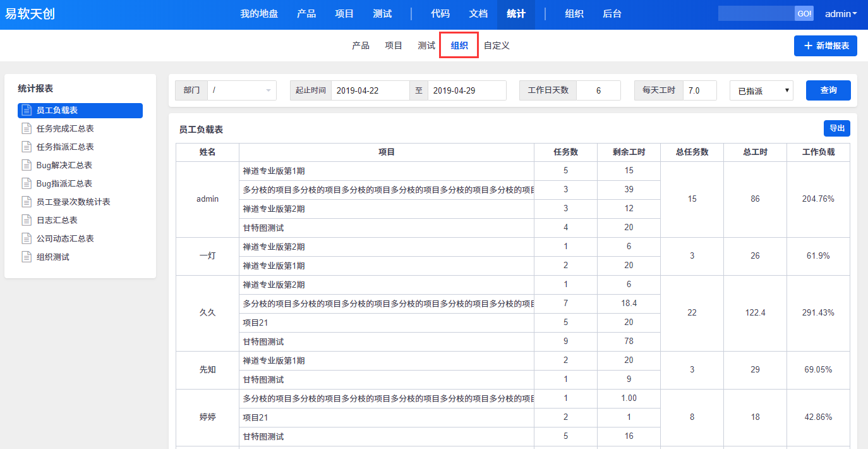
Task: Click the document icon beside 员工登录次数统计表
Action: coord(27,202)
